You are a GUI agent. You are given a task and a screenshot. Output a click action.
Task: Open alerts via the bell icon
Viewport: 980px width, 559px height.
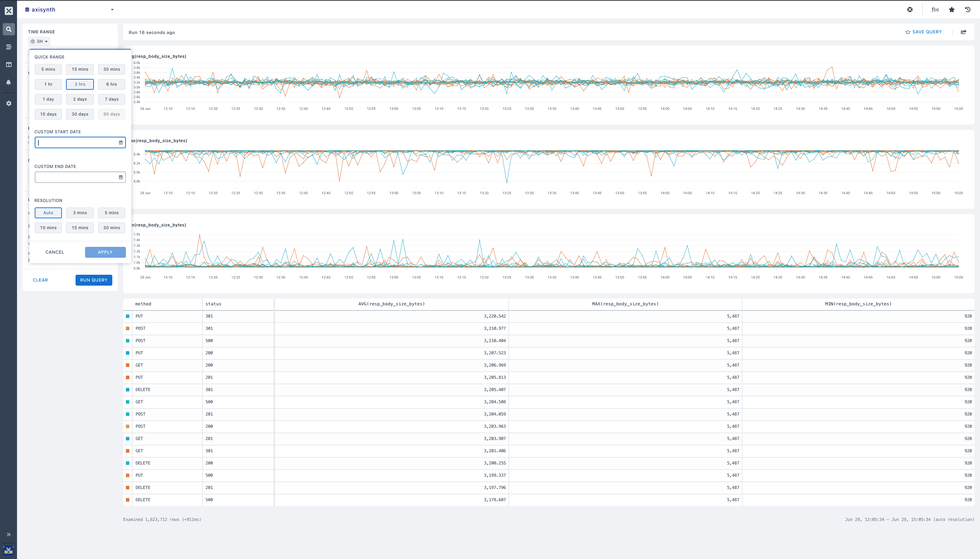pyautogui.click(x=9, y=82)
